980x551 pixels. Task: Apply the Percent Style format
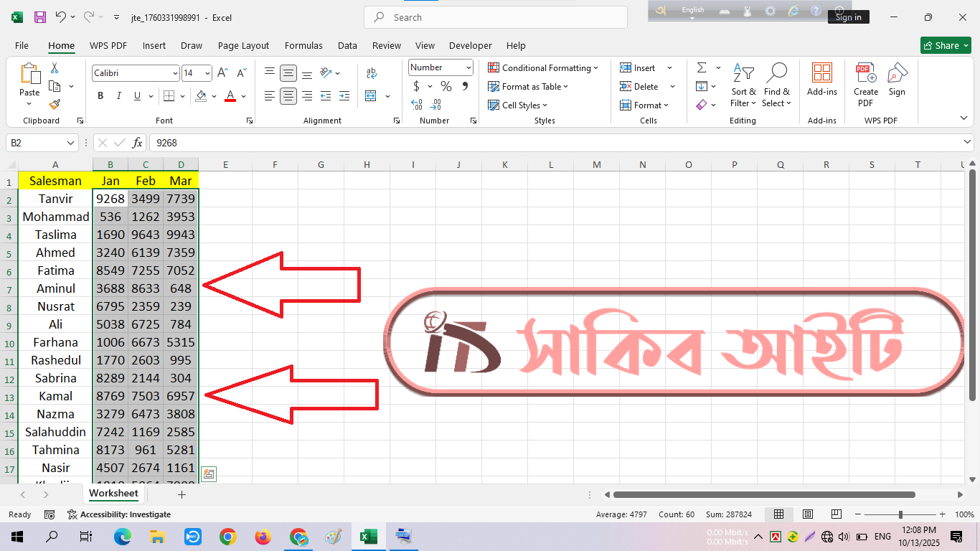click(x=446, y=87)
